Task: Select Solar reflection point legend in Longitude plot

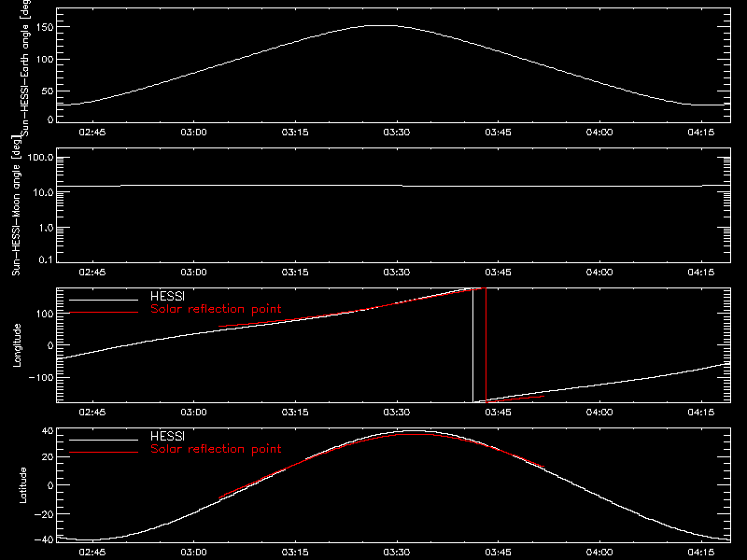Action: pos(216,309)
